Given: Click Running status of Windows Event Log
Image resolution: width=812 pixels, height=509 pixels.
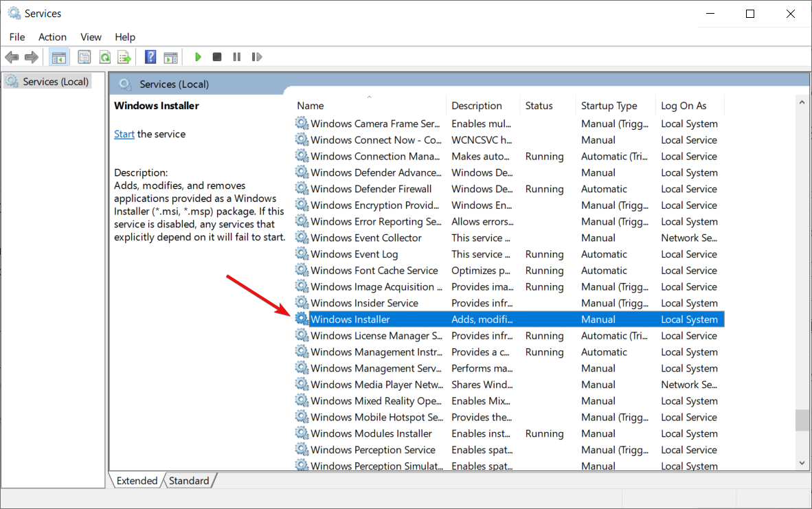Looking at the screenshot, I should click(544, 254).
